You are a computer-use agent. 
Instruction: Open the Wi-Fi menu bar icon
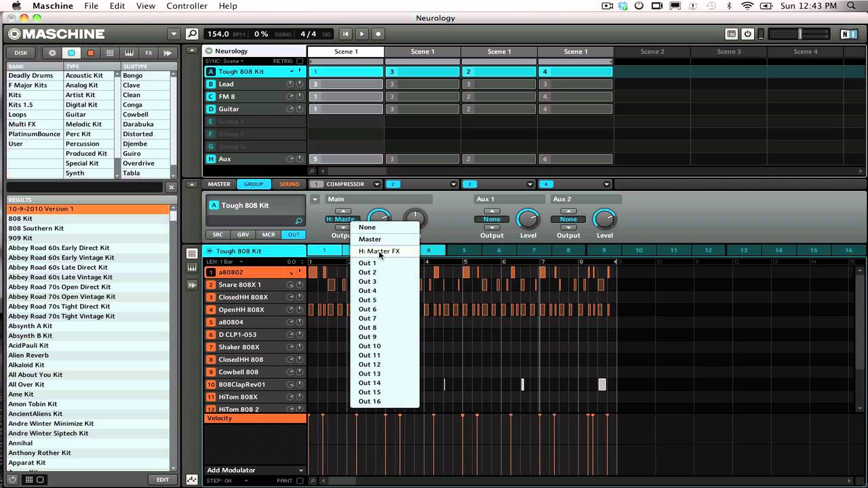[x=747, y=6]
